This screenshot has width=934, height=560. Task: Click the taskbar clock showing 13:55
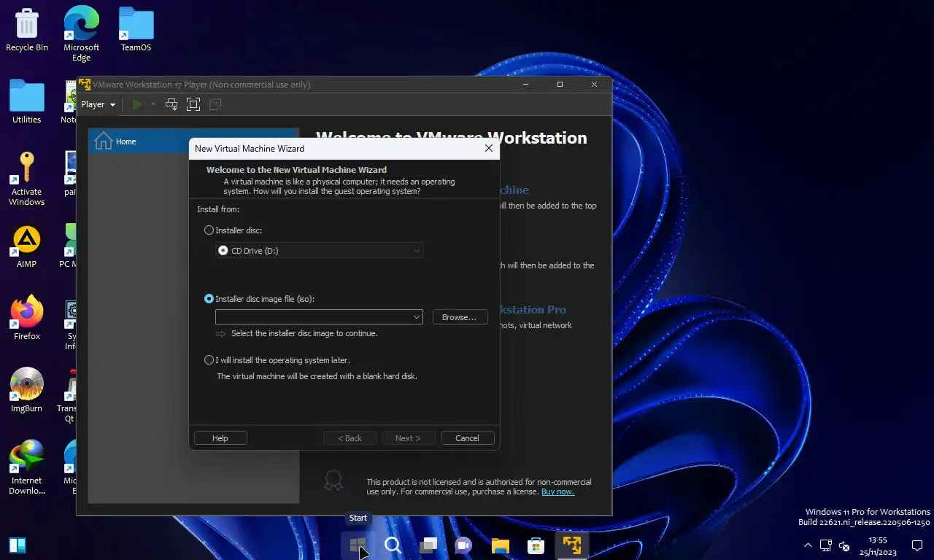tap(877, 546)
